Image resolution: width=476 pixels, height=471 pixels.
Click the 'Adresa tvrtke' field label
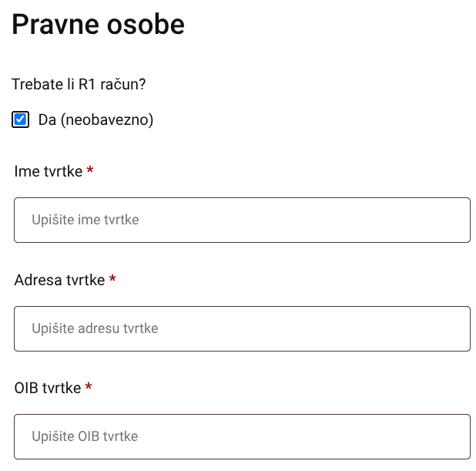pyautogui.click(x=59, y=280)
